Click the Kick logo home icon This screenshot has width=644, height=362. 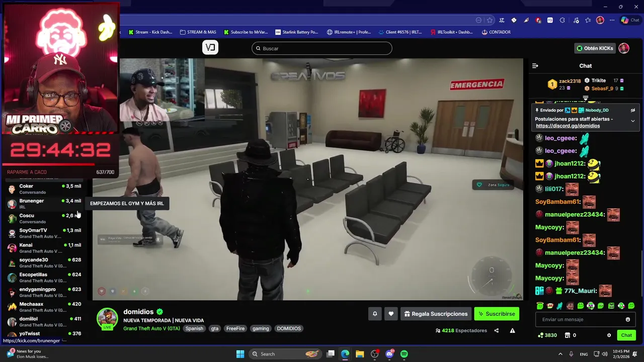click(x=210, y=48)
